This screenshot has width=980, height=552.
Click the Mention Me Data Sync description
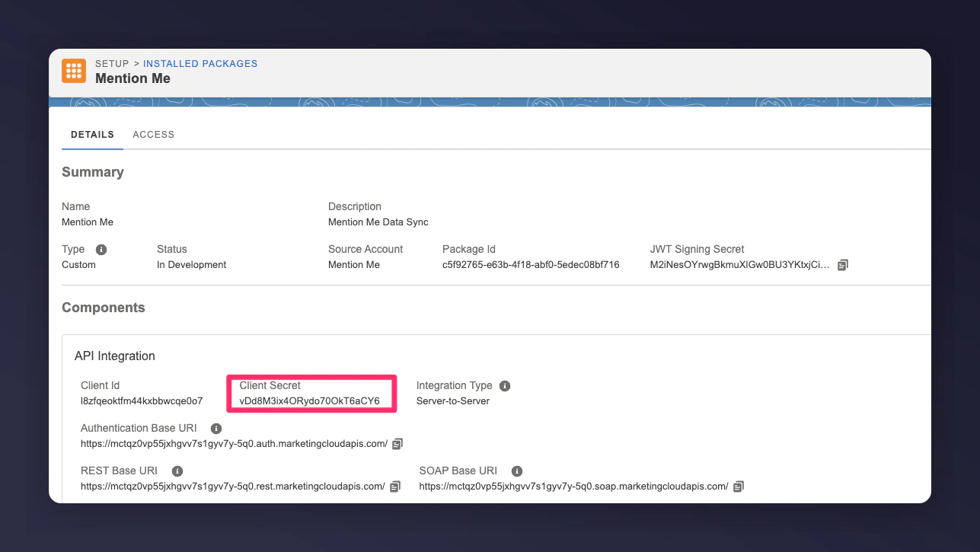tap(378, 222)
